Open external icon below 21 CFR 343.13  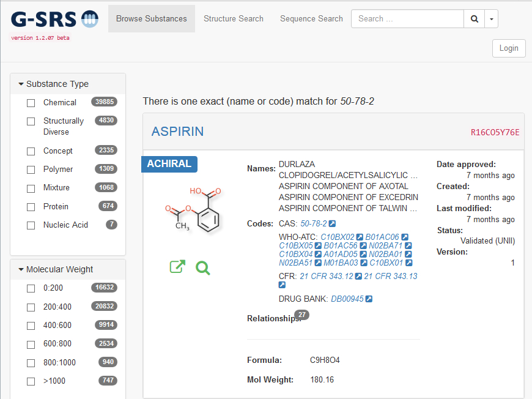coord(282,285)
